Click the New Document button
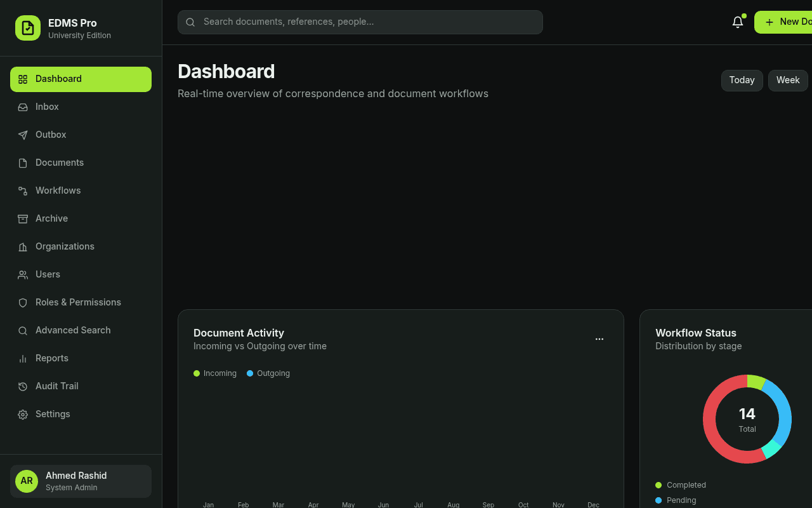Viewport: 812px width, 508px height. point(784,22)
